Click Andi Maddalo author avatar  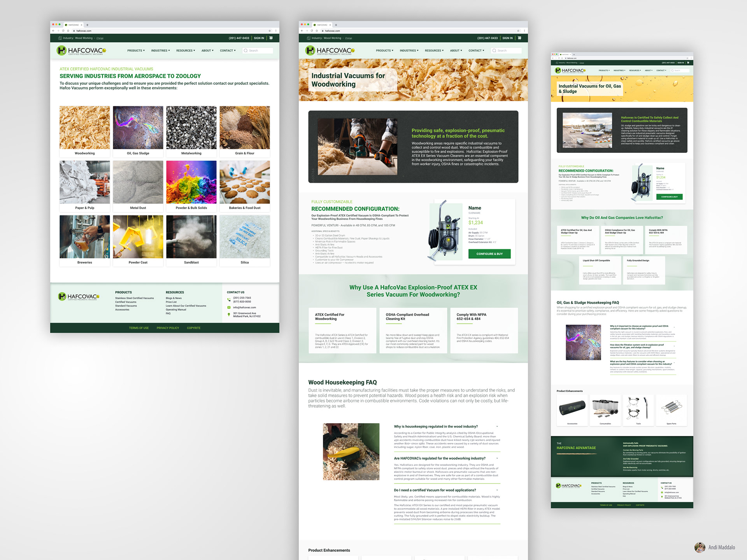[700, 548]
